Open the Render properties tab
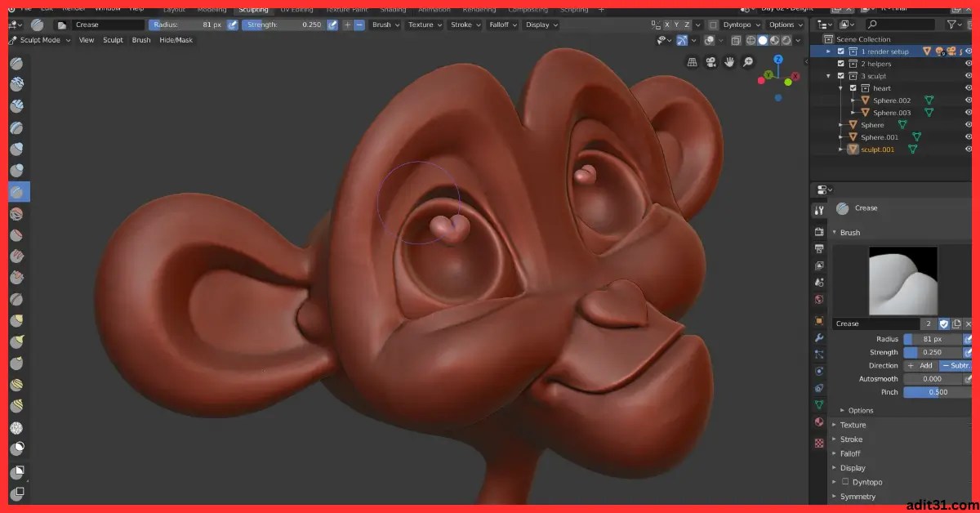The width and height of the screenshot is (980, 513). pyautogui.click(x=819, y=231)
